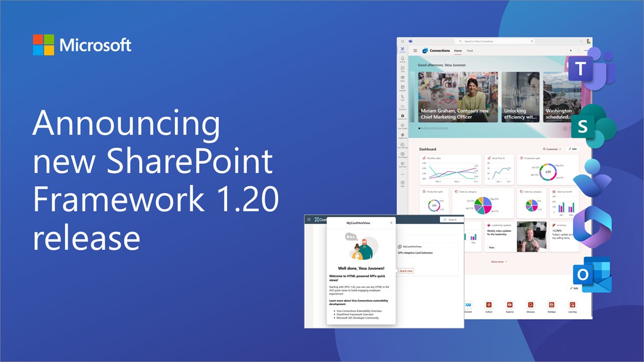The image size is (644, 362).
Task: Click the Viva Connections logo
Action: 426,50
